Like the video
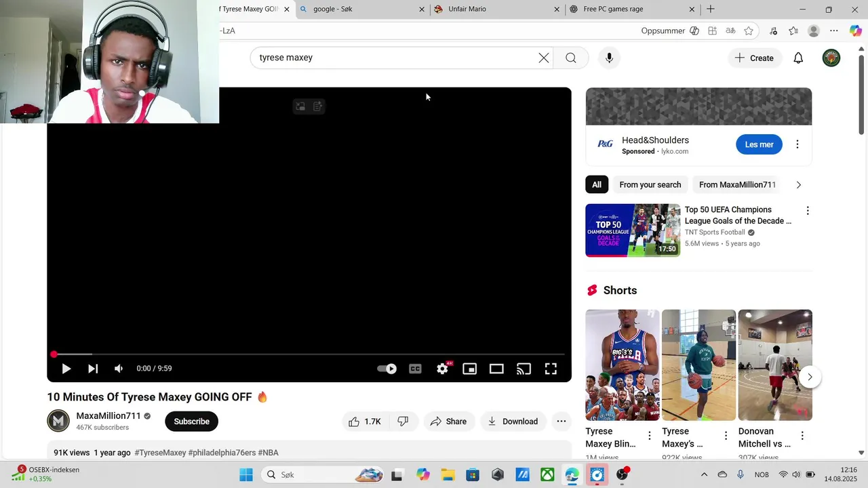Screen dimensions: 868x488 366,422
